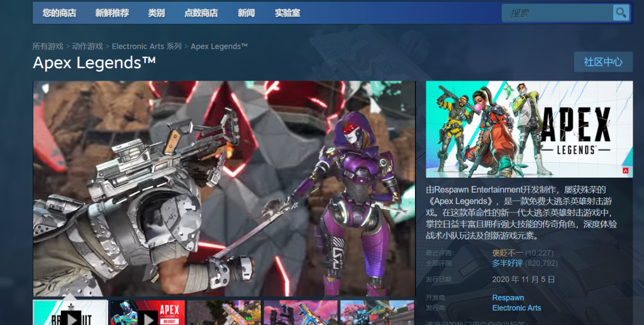
Task: Expand the 类别 categories menu
Action: point(157,13)
